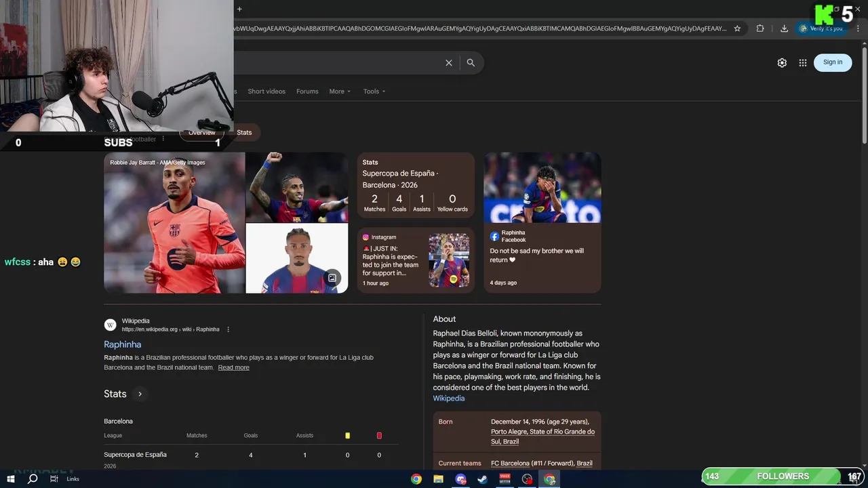The height and width of the screenshot is (488, 868).
Task: Open FC Barcelona current team link
Action: [x=510, y=464]
